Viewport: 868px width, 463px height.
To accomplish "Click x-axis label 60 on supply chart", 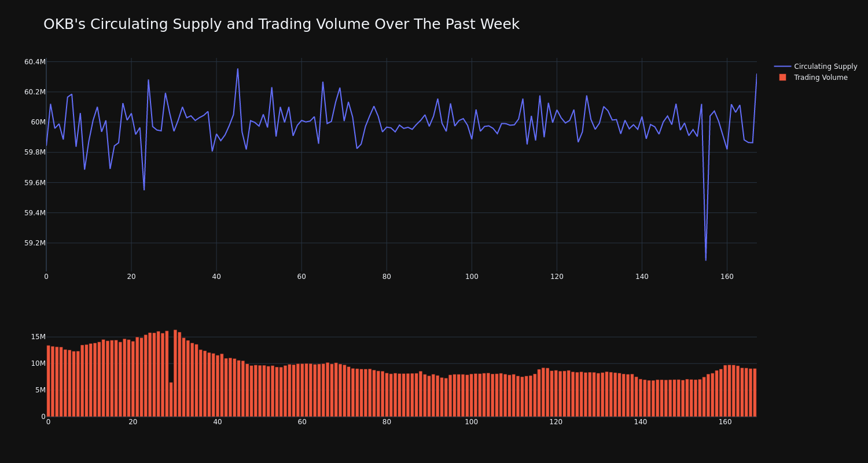I will click(301, 277).
